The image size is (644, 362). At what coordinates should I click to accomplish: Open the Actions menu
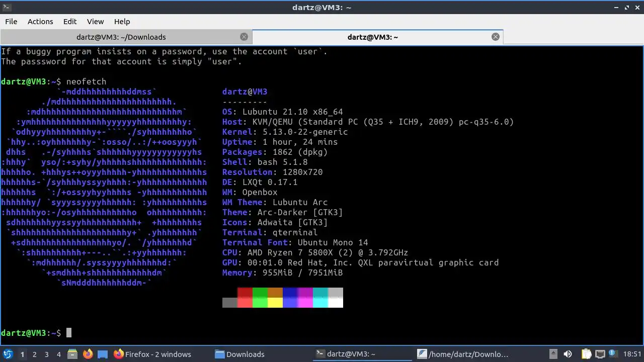pyautogui.click(x=40, y=22)
